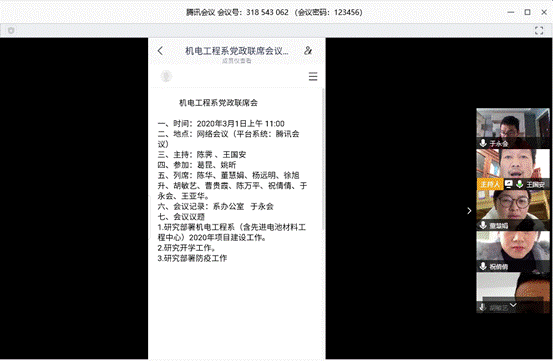
Task: Select 于永会's video thumbnail
Action: pos(513,128)
